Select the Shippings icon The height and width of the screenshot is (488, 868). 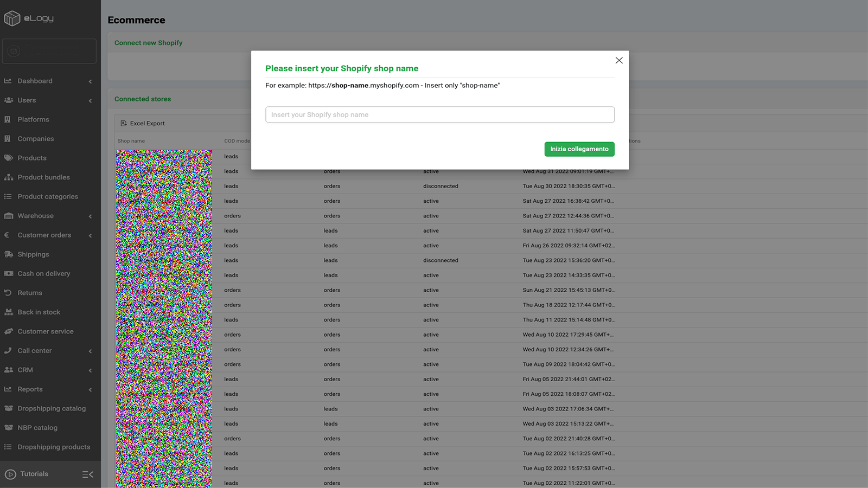(x=8, y=254)
